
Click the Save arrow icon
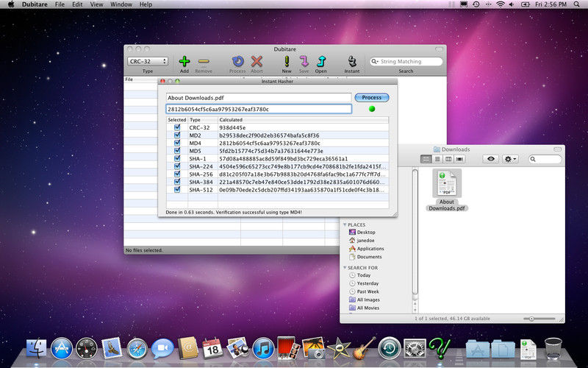[x=304, y=61]
